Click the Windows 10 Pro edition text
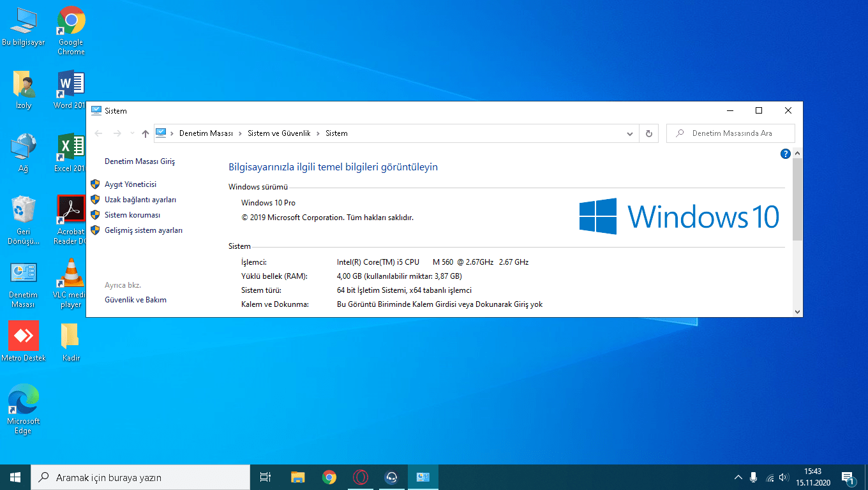The image size is (868, 490). pos(268,203)
